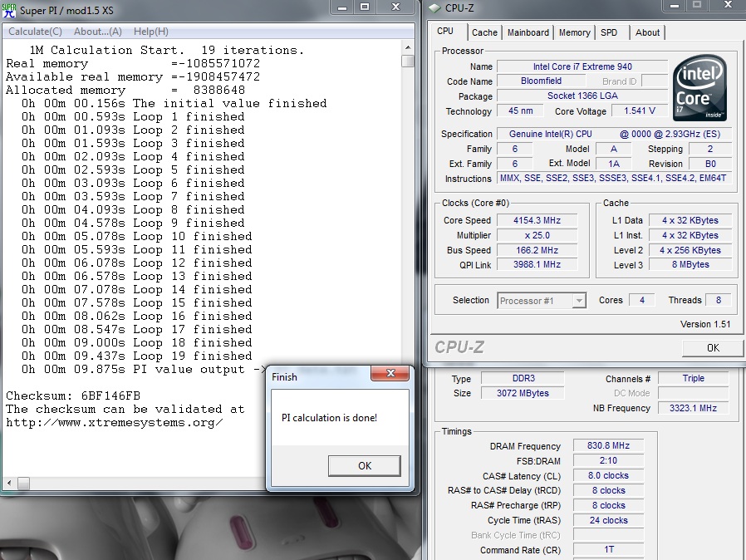
Task: Click the DRAM Frequency value '830.8 MHz'
Action: [608, 446]
